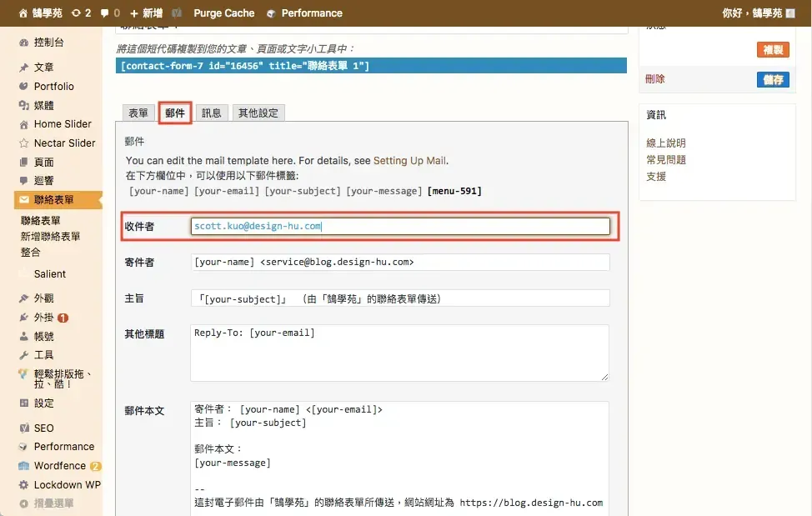Click the home icon in the admin bar
The width and height of the screenshot is (812, 516).
(x=23, y=13)
